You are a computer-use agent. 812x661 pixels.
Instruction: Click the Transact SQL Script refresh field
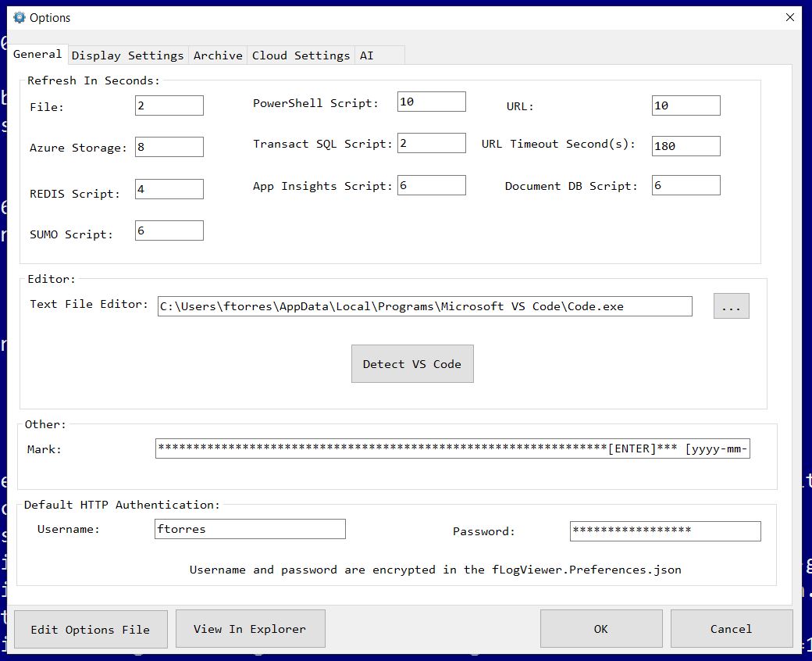click(431, 143)
